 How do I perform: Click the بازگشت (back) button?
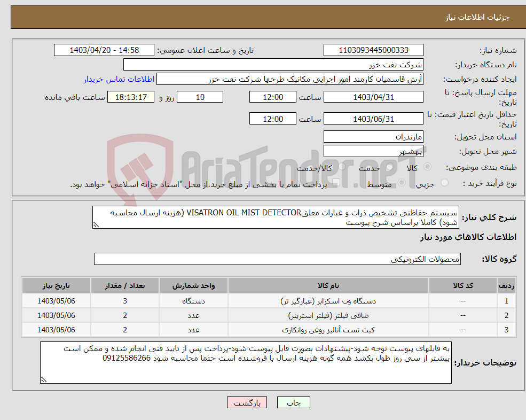click(x=247, y=402)
